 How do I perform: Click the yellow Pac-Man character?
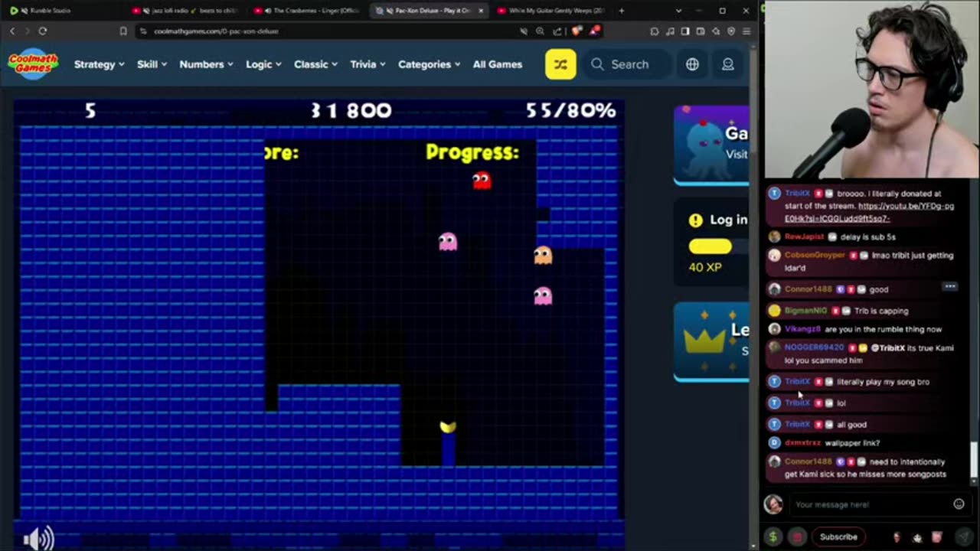448,427
